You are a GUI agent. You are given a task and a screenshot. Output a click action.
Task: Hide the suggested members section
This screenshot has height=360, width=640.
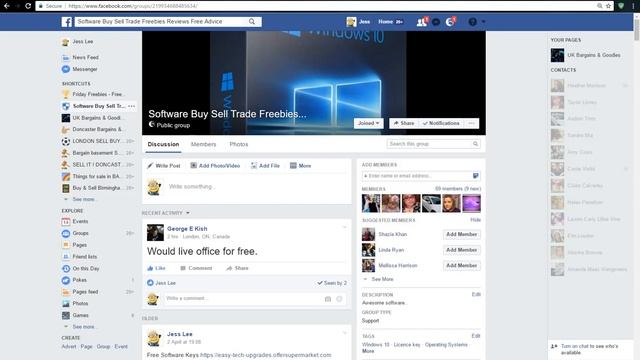click(x=476, y=220)
